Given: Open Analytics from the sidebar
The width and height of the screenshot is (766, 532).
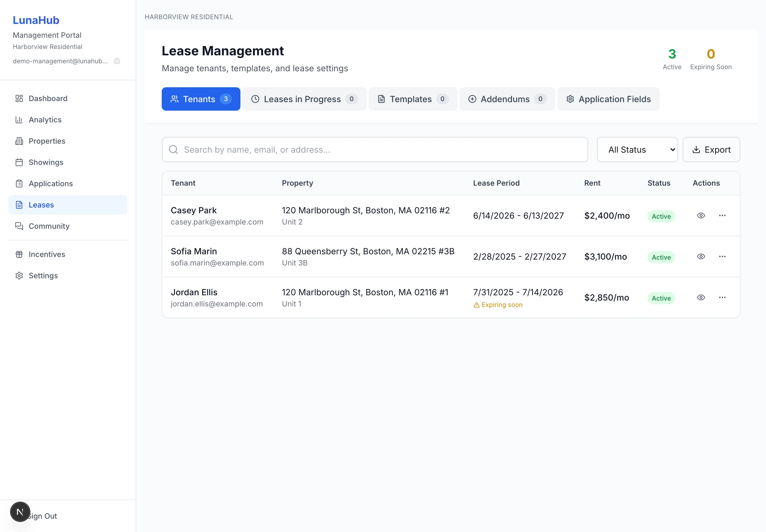Looking at the screenshot, I should tap(68, 120).
